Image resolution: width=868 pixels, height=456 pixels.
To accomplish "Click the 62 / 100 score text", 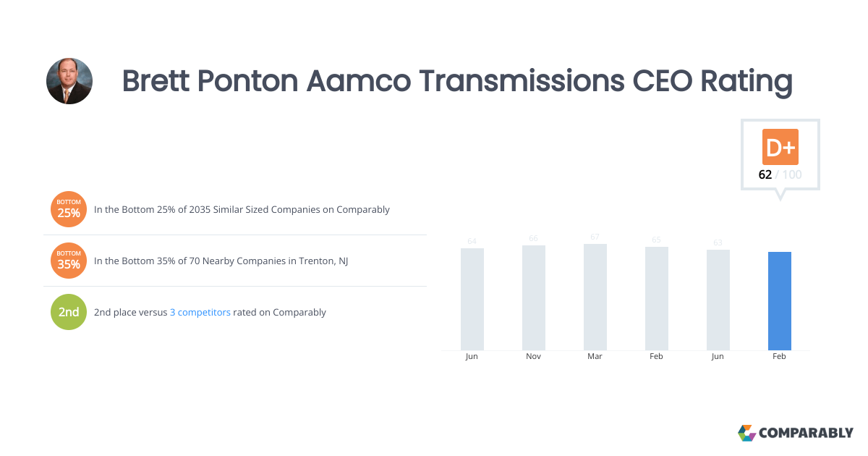I will click(x=780, y=175).
